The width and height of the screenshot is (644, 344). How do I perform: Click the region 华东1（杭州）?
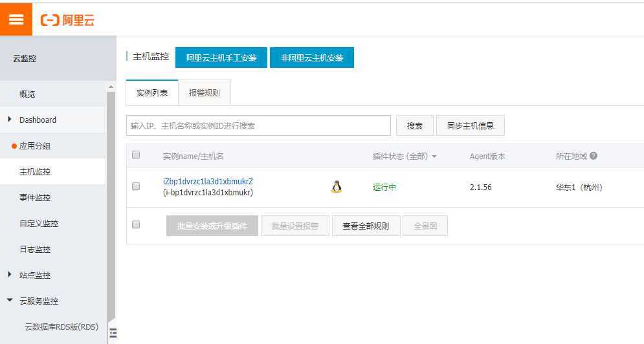(579, 187)
